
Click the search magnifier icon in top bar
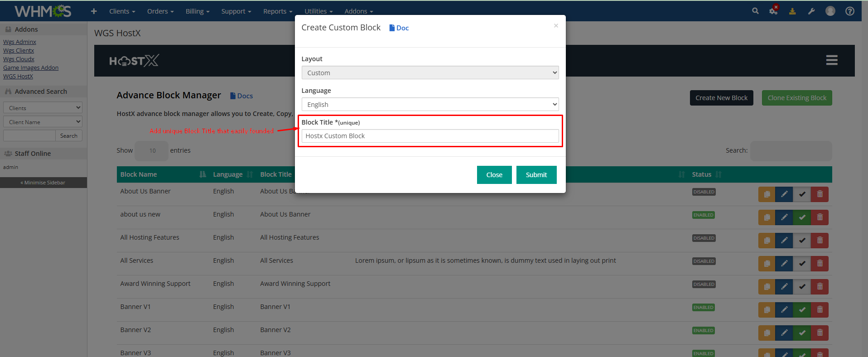coord(755,11)
